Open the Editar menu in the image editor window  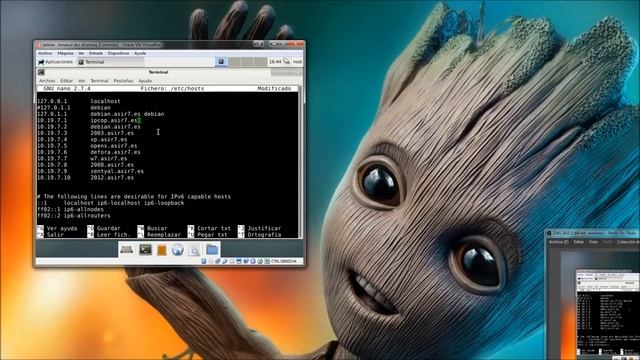point(578,242)
